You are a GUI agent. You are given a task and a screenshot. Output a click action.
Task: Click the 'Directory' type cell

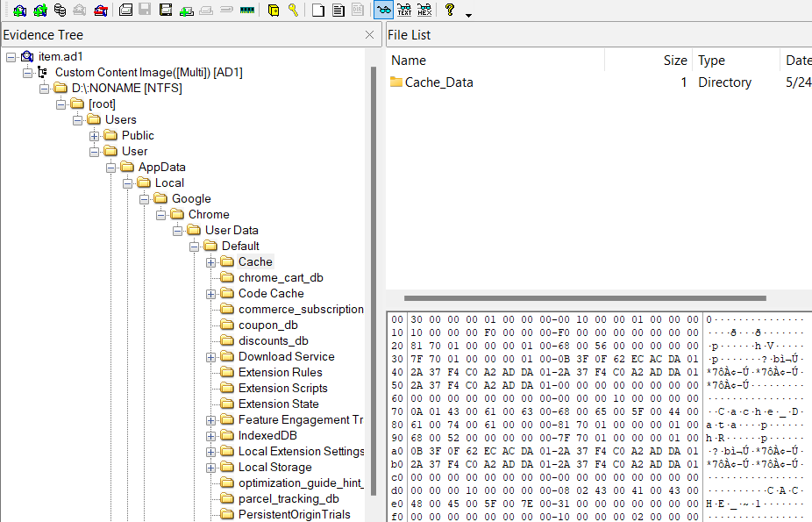tap(724, 82)
